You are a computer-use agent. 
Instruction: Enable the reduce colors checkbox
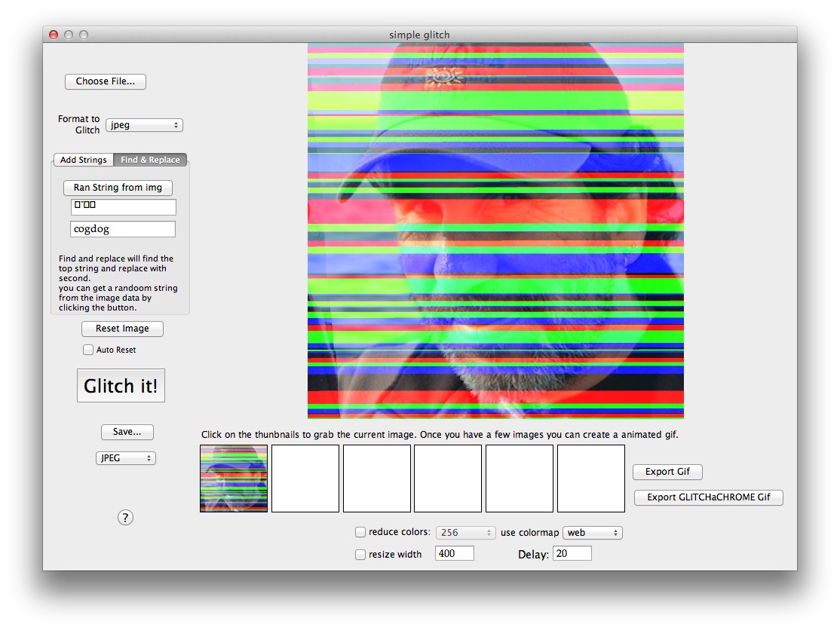[x=360, y=532]
